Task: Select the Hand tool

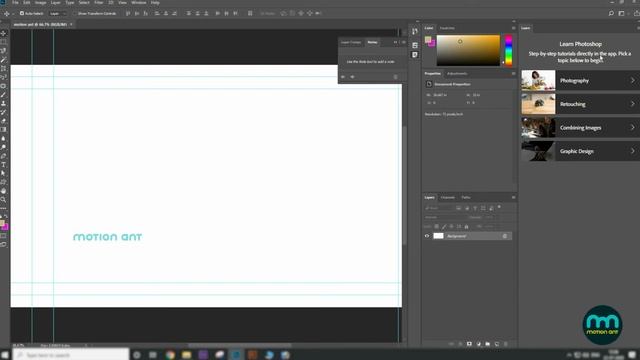Action: click(x=4, y=191)
